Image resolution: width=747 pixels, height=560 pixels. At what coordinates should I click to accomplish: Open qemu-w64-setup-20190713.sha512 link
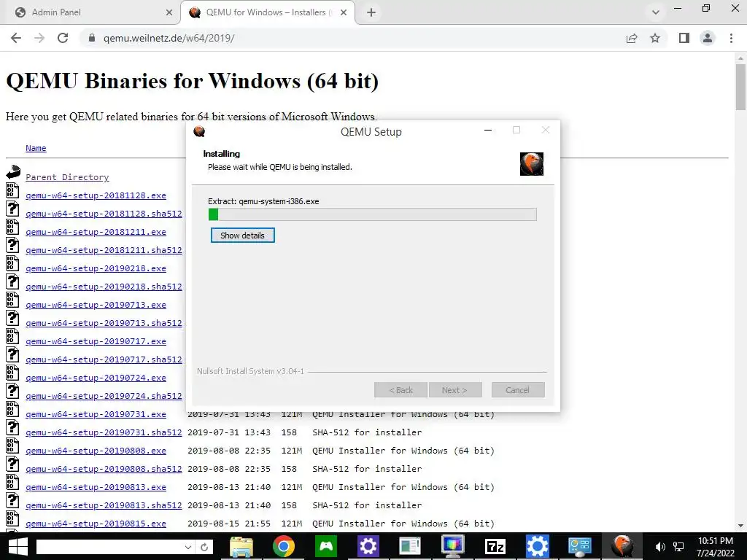coord(104,323)
